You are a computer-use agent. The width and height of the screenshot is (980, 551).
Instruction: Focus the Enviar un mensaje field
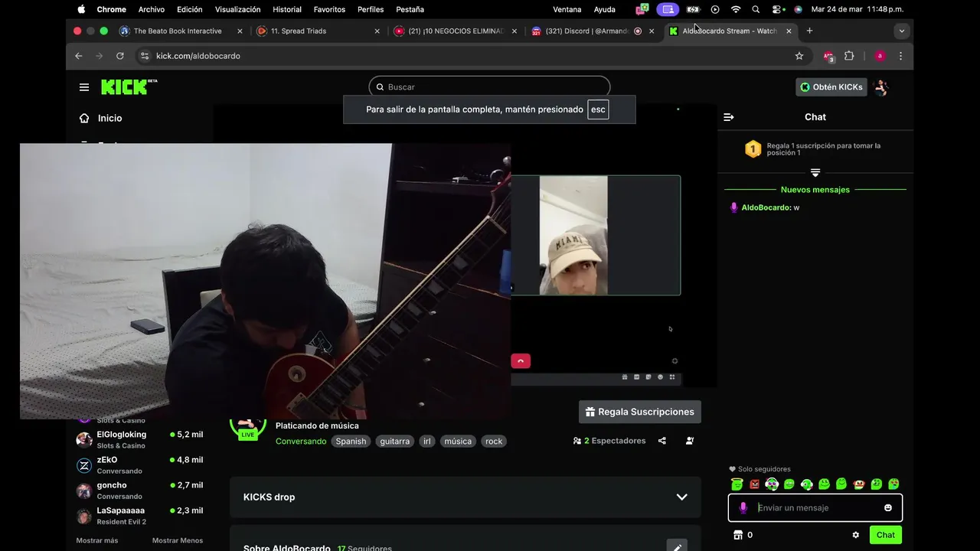pos(815,507)
